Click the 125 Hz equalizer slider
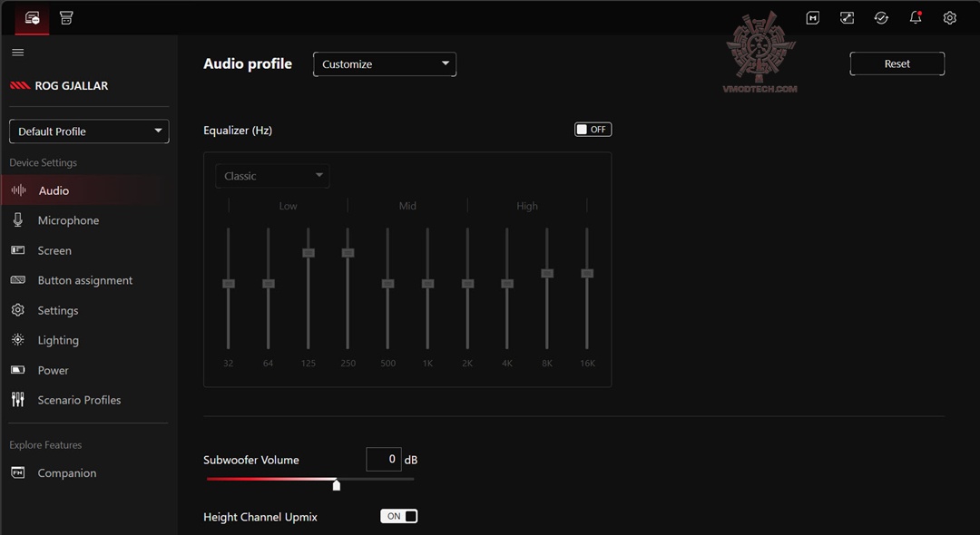 [309, 253]
